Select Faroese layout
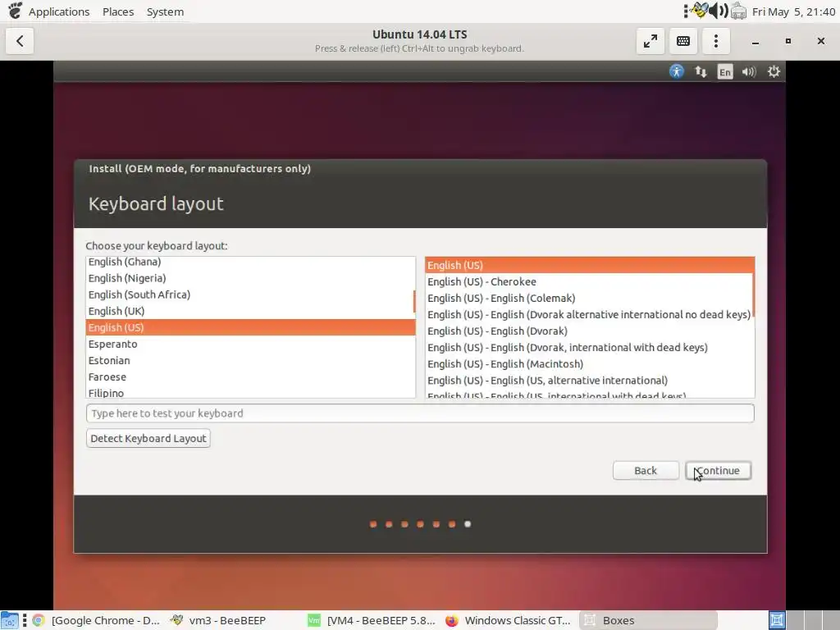This screenshot has height=630, width=840. (x=250, y=377)
